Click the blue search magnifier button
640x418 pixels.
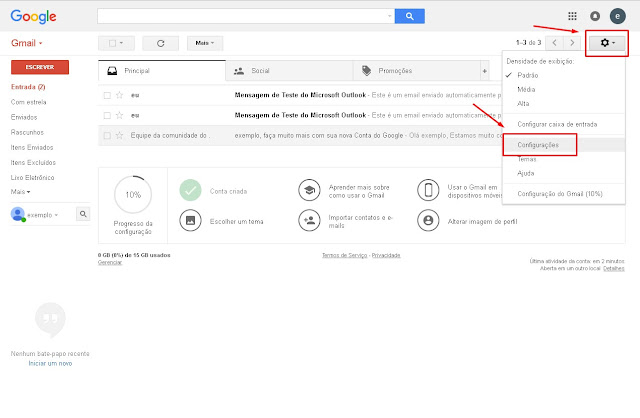tap(409, 16)
